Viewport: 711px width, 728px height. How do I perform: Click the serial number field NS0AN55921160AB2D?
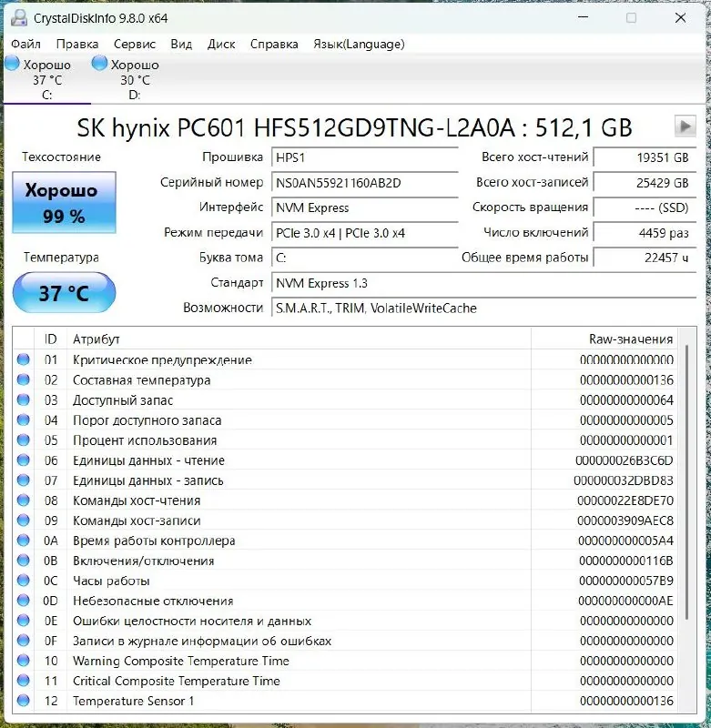(364, 183)
